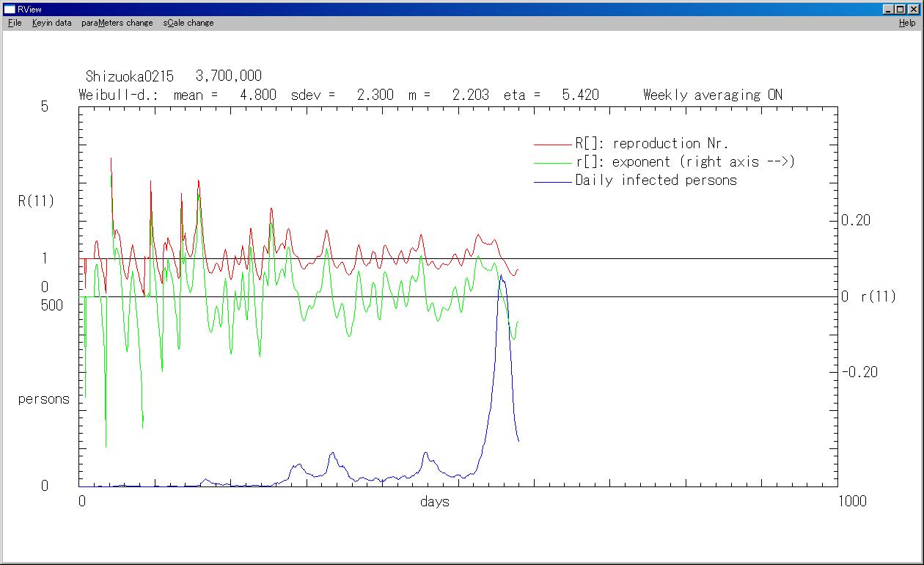Click the 1000 value on the x-axis
Image resolution: width=924 pixels, height=565 pixels.
click(851, 501)
